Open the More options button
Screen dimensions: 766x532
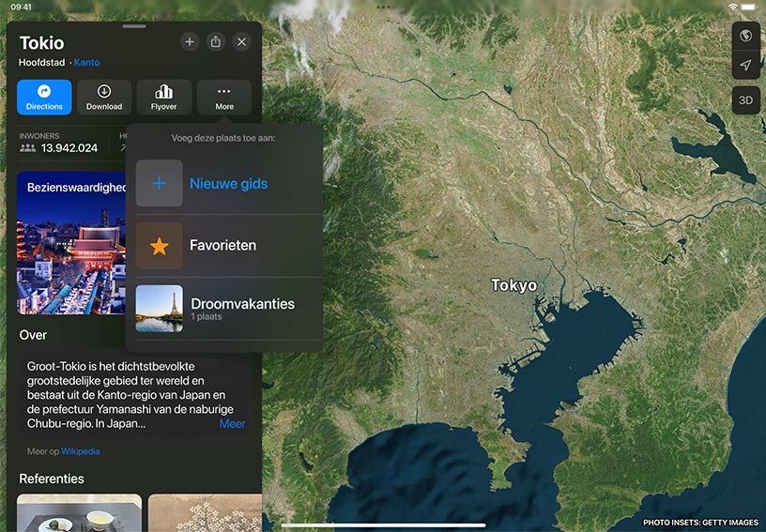[x=224, y=98]
